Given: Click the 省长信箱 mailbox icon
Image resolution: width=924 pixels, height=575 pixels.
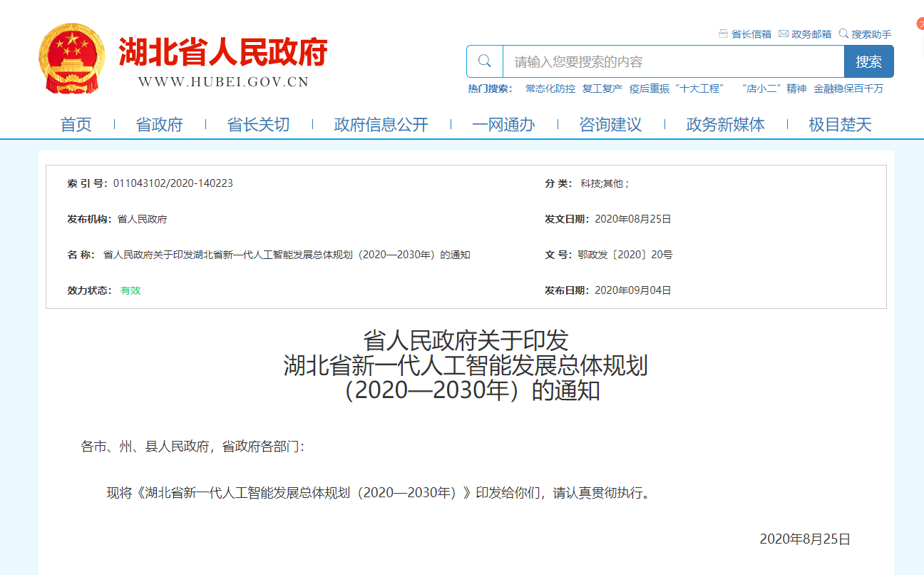Looking at the screenshot, I should pos(723,34).
